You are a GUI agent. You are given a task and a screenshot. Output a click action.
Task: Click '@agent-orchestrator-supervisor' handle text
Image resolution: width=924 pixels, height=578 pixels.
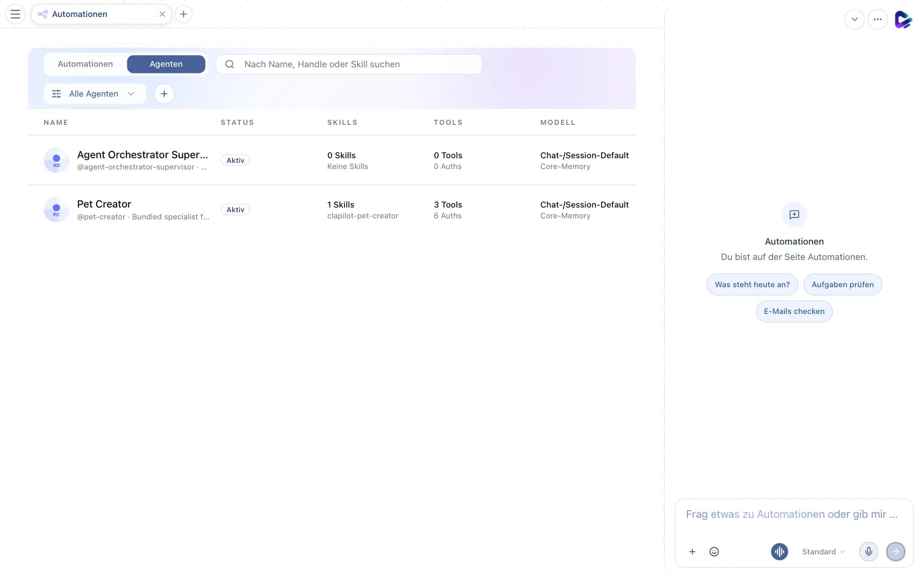pos(136,167)
